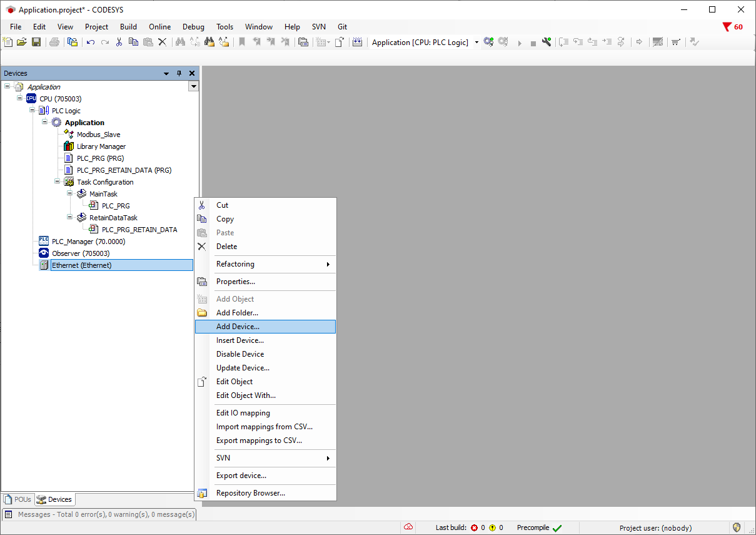
Task: Click the shield icon in status bar
Action: (x=737, y=527)
